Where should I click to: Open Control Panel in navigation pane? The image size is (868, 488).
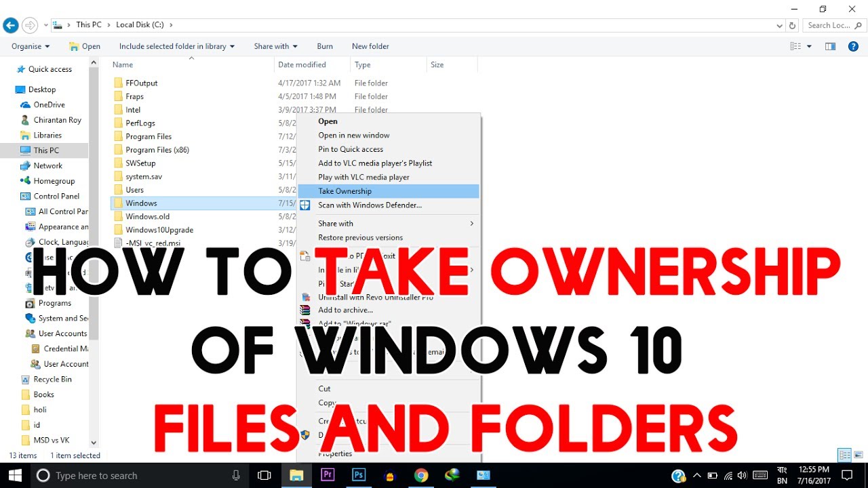click(56, 196)
